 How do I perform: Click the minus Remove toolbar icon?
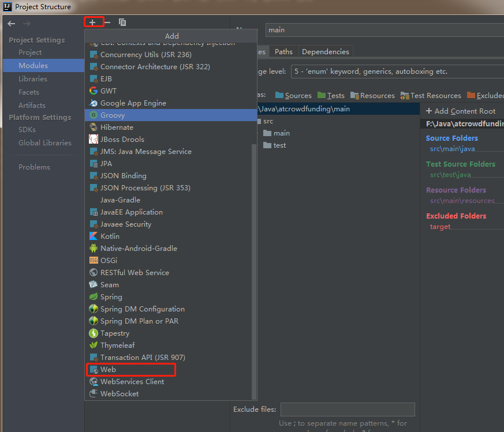coord(107,22)
